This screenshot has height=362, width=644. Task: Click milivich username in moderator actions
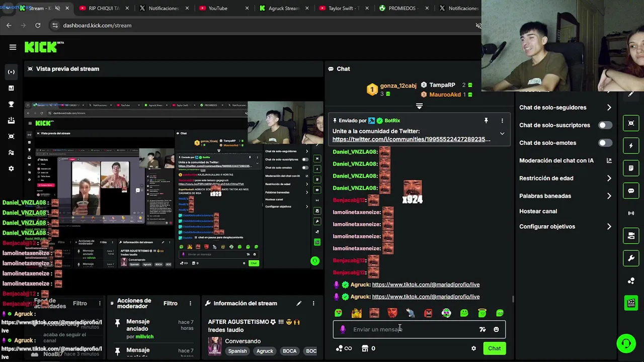tap(144, 336)
